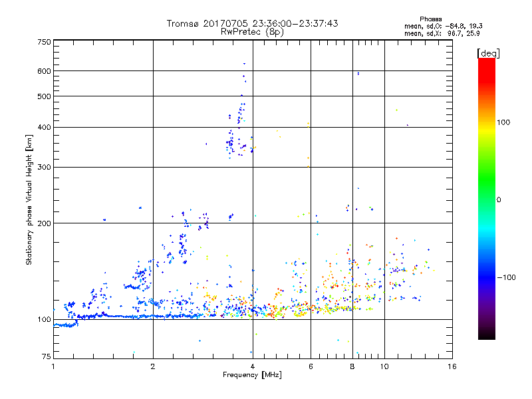The height and width of the screenshot is (399, 532).
Task: Select the "mean, sd,O: -84.8, 19.3" line
Action: pos(443,26)
